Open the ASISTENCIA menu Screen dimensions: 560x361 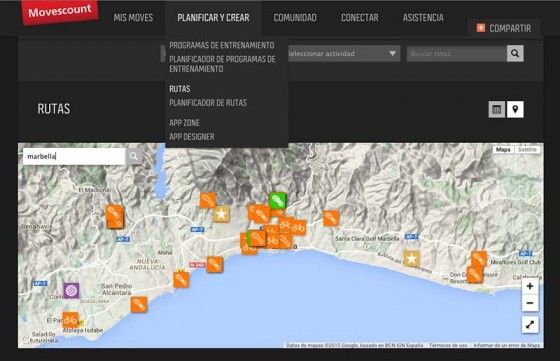click(423, 17)
